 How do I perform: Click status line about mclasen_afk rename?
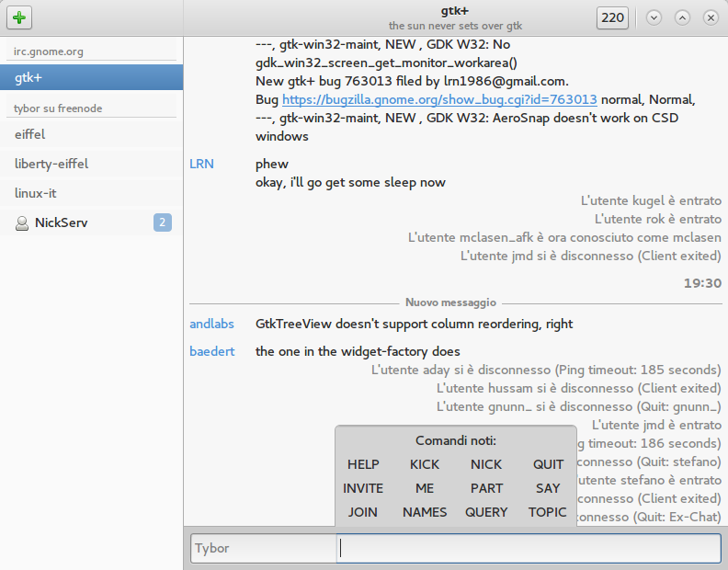coord(564,237)
